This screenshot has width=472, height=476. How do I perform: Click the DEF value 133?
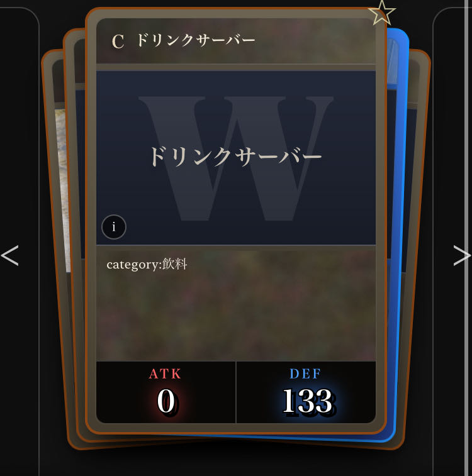point(308,401)
